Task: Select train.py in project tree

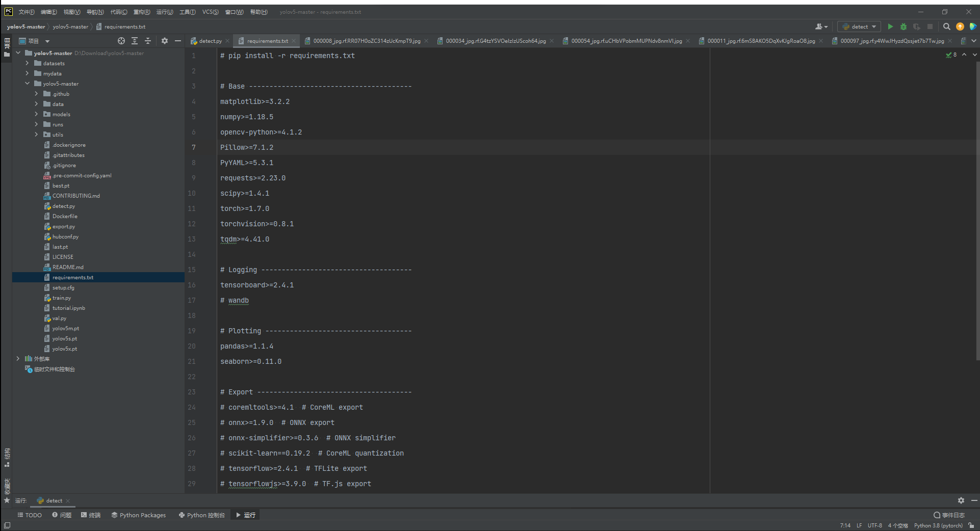Action: [x=62, y=298]
